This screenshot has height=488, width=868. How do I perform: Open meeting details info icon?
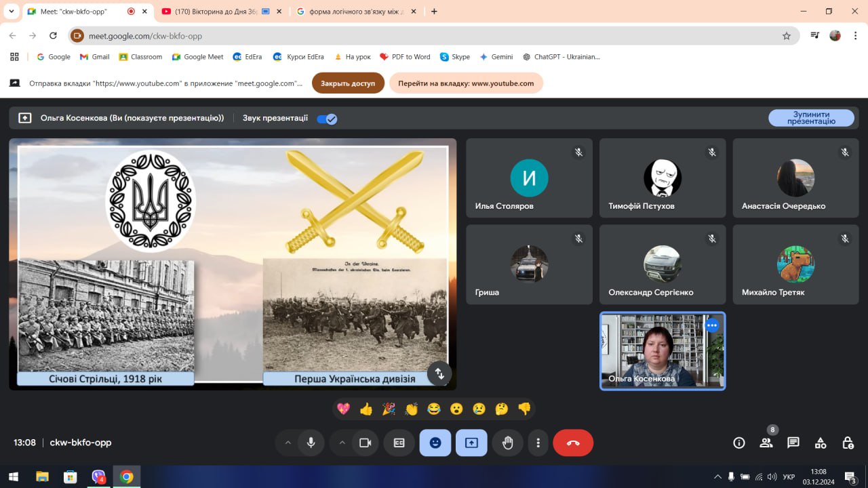(x=739, y=443)
